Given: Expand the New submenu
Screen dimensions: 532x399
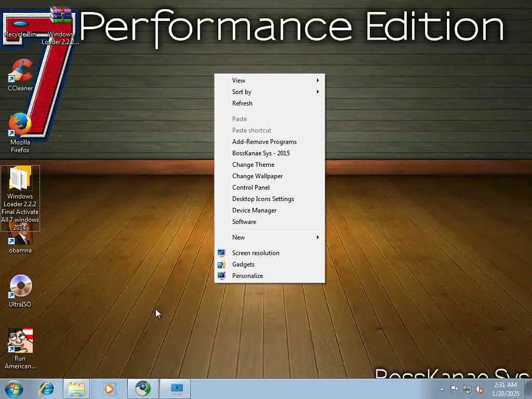Looking at the screenshot, I should pos(270,237).
